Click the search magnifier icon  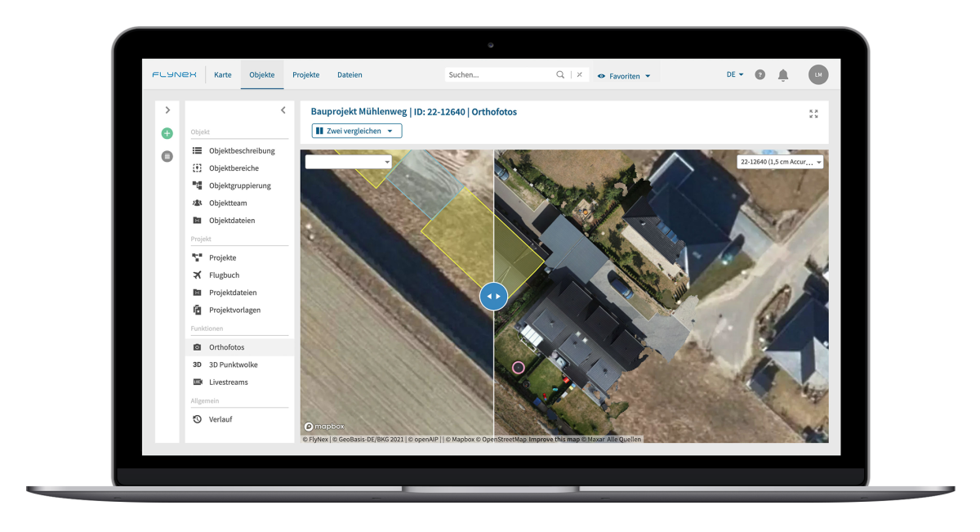click(560, 74)
